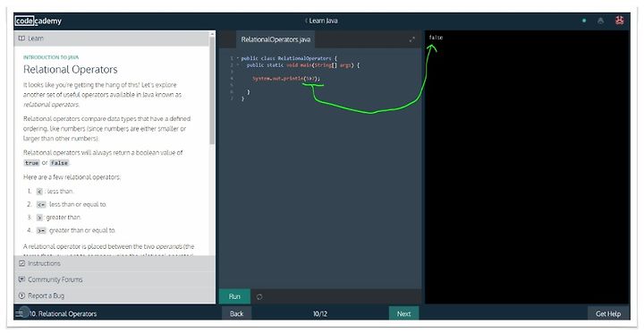Click the Instructions checklist icon
The width and height of the screenshot is (644, 333).
21,263
